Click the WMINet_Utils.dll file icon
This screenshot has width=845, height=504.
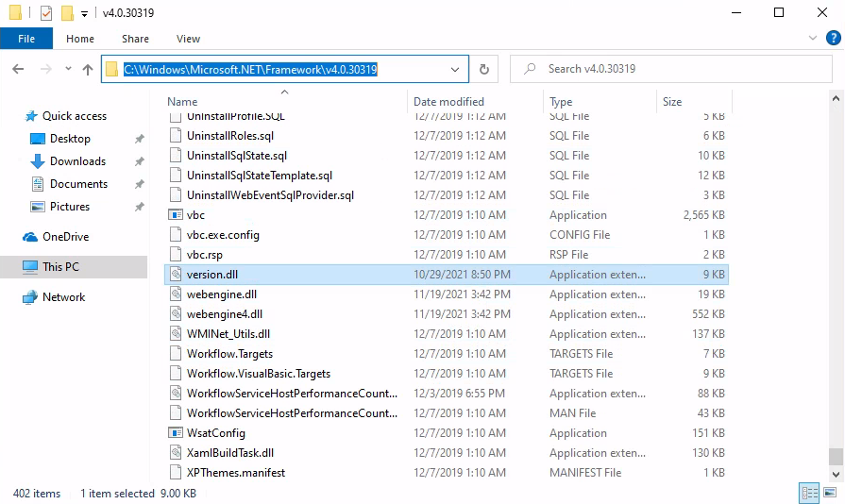pos(176,334)
